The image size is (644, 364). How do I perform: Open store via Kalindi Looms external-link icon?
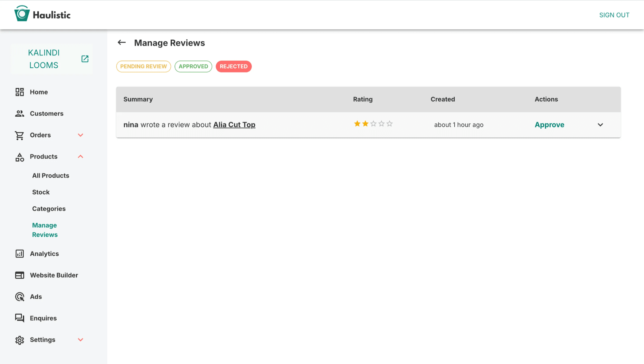tap(85, 59)
